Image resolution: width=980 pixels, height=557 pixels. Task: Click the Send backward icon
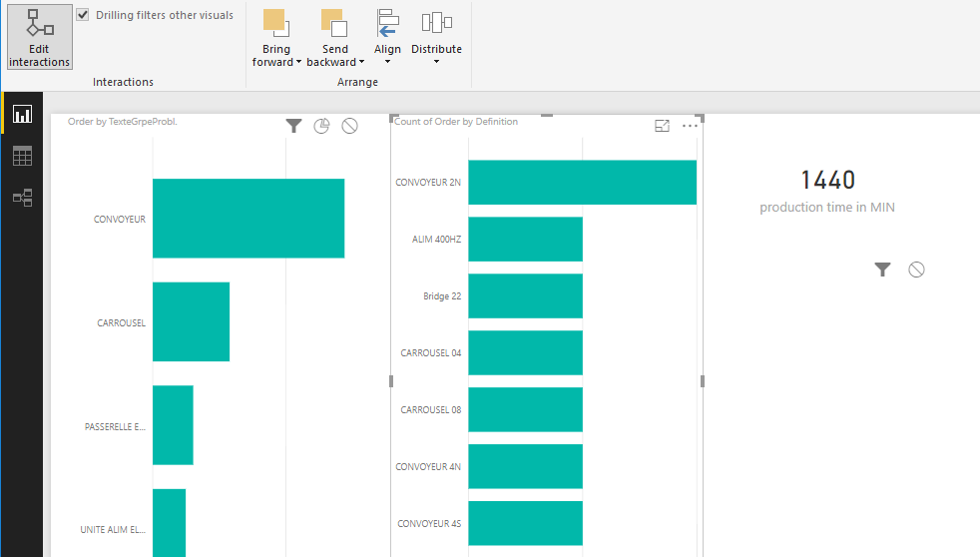334,24
